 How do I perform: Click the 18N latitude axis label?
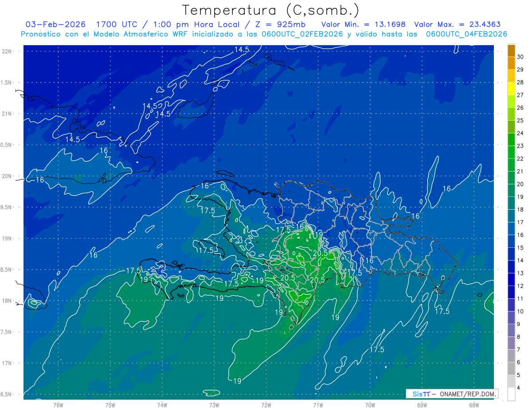[x=8, y=301]
